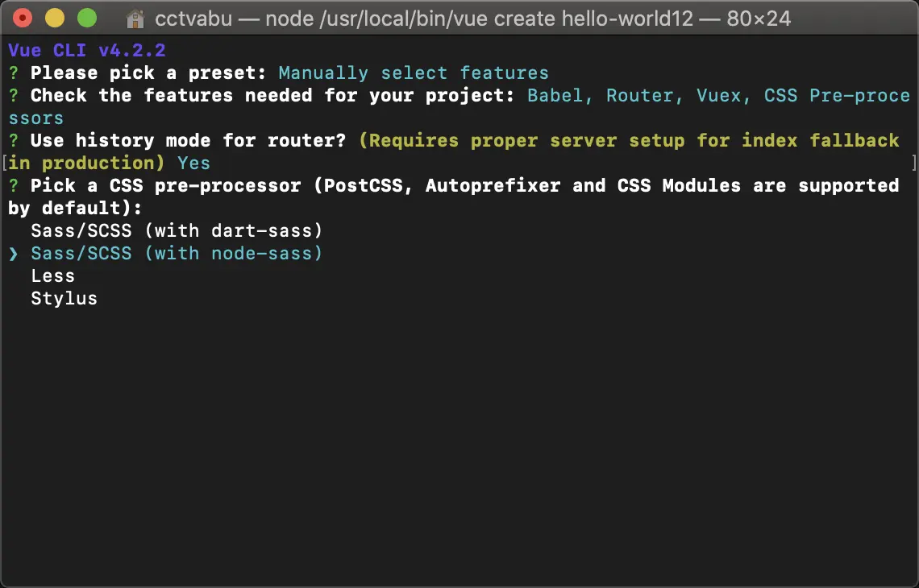Click the home folder icon in title bar

tap(135, 19)
